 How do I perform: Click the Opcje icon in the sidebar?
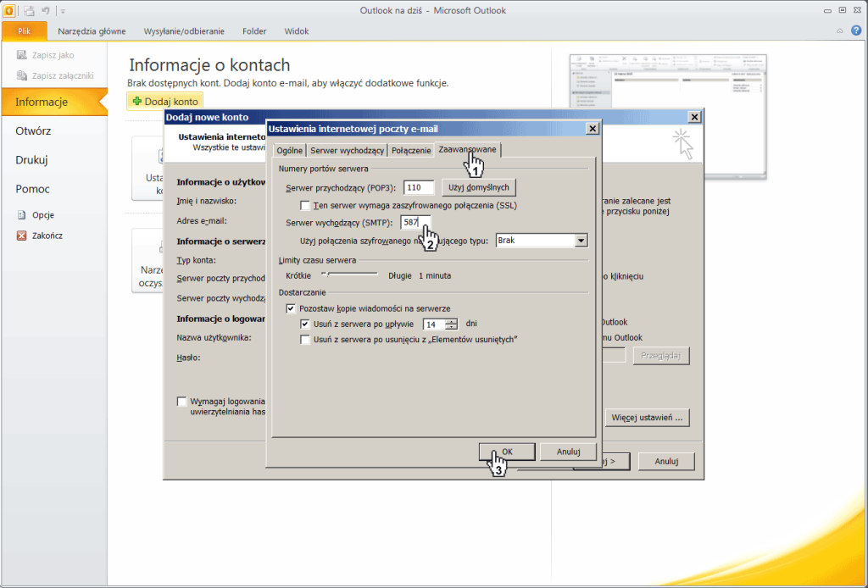[x=21, y=215]
